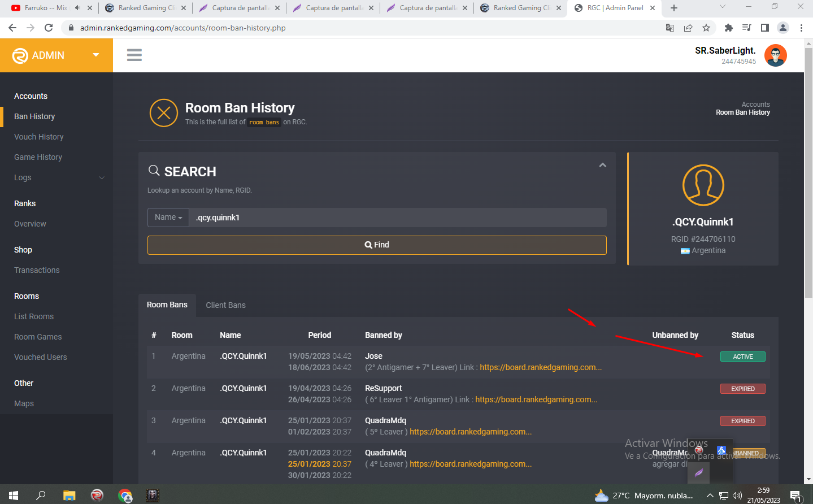
Task: Open File Explorer from taskbar
Action: (x=69, y=496)
